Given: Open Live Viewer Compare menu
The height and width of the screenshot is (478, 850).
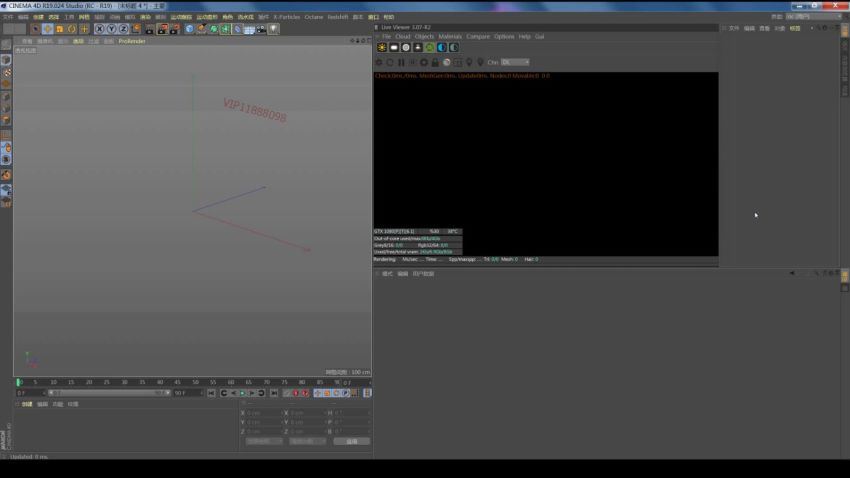Looking at the screenshot, I should click(x=478, y=36).
